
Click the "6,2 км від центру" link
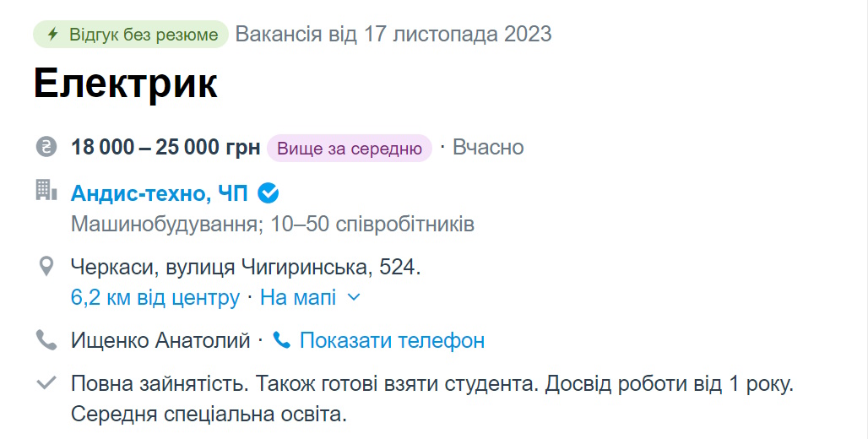(155, 297)
